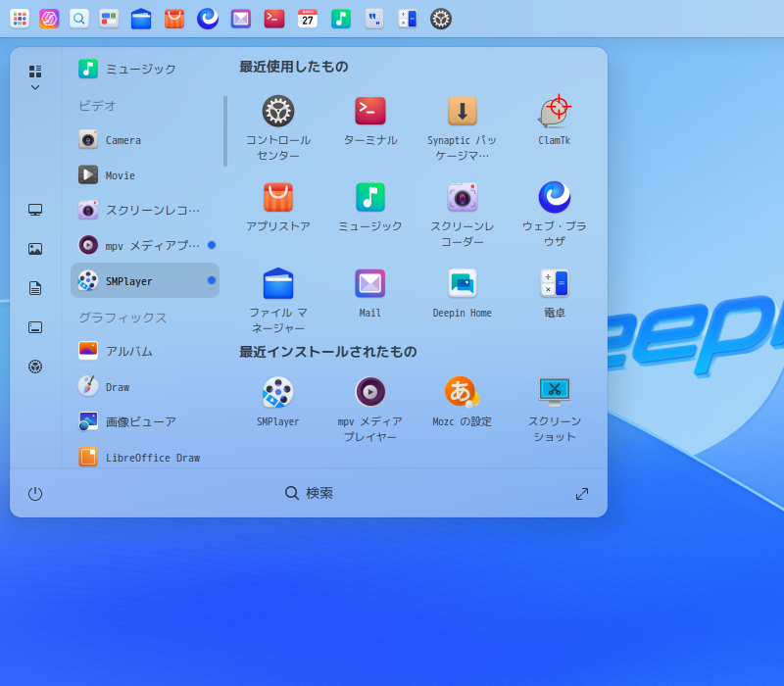Open Web Browser from the dock
Screen dimensions: 784x686
(208, 19)
